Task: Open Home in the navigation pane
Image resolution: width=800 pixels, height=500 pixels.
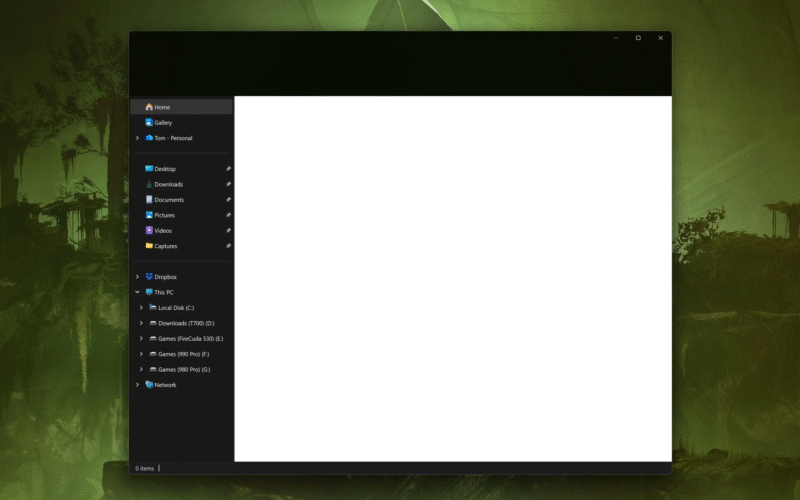Action: (x=161, y=107)
